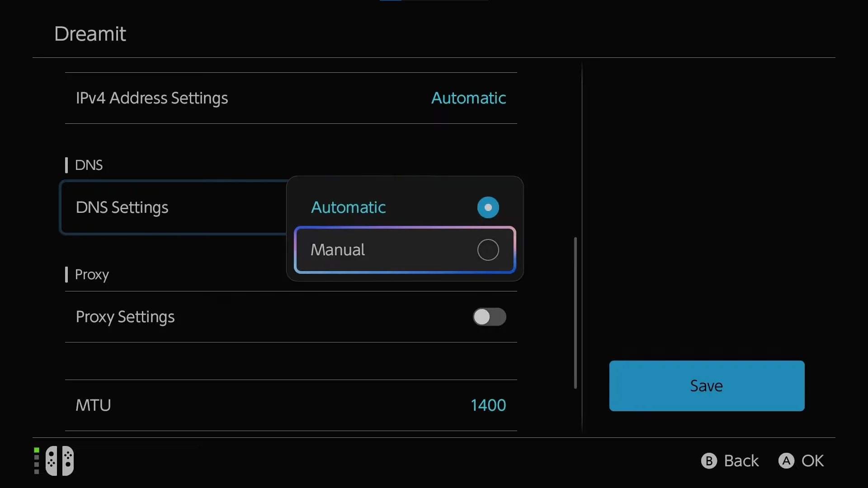Click the Joy-Con controller icon
868x488 pixels.
click(60, 461)
